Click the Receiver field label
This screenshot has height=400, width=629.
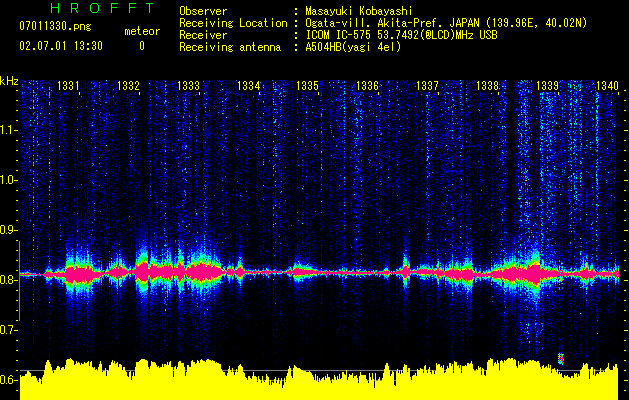click(x=203, y=35)
